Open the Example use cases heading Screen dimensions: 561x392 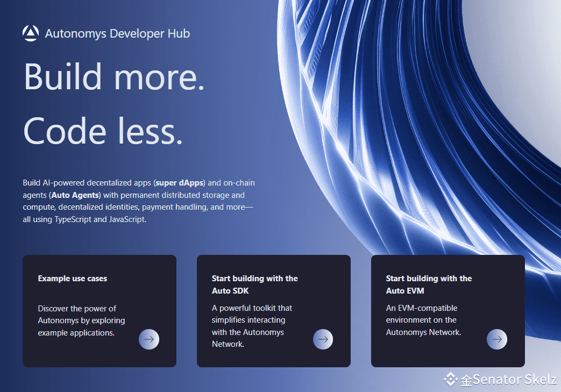72,279
